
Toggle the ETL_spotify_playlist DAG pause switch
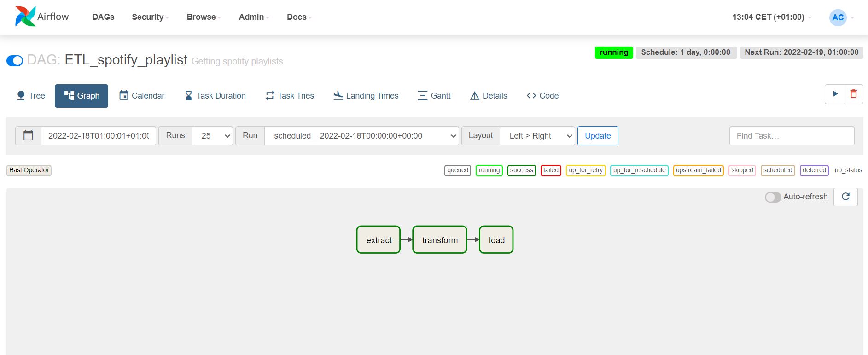15,61
